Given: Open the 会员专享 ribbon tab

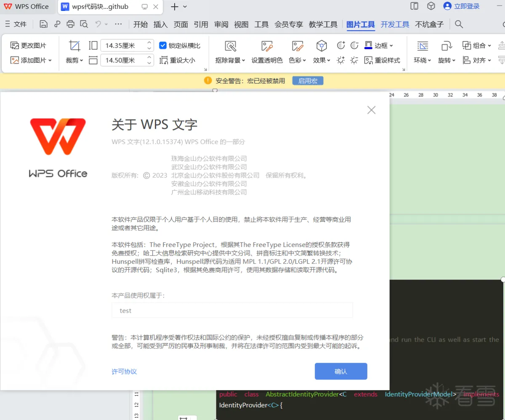Looking at the screenshot, I should click(289, 24).
